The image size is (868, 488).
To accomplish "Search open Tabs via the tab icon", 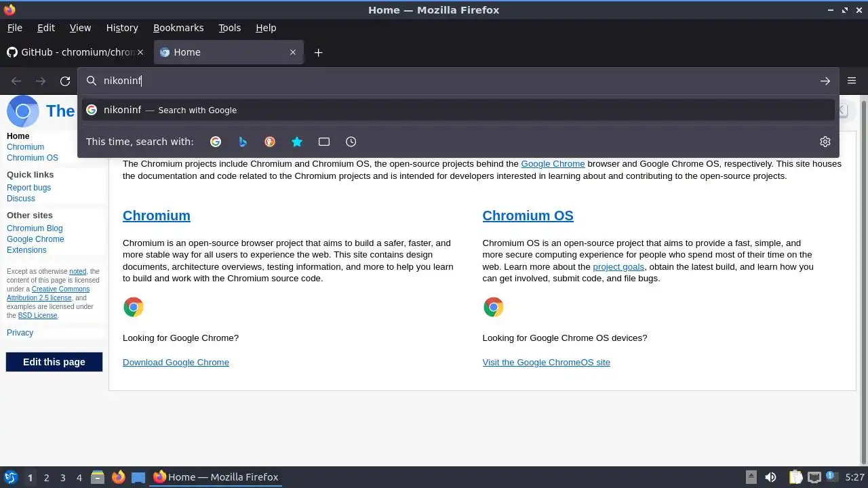I will click(x=324, y=142).
